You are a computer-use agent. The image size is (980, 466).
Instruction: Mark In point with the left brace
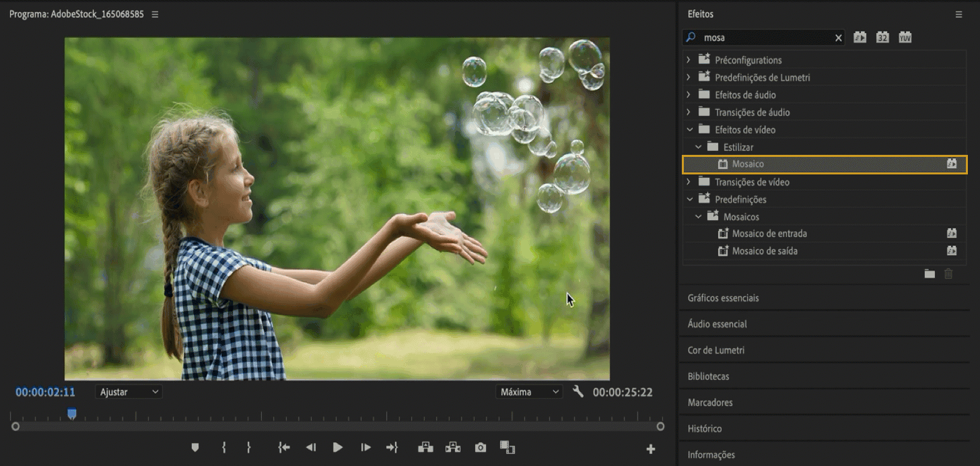tap(223, 447)
